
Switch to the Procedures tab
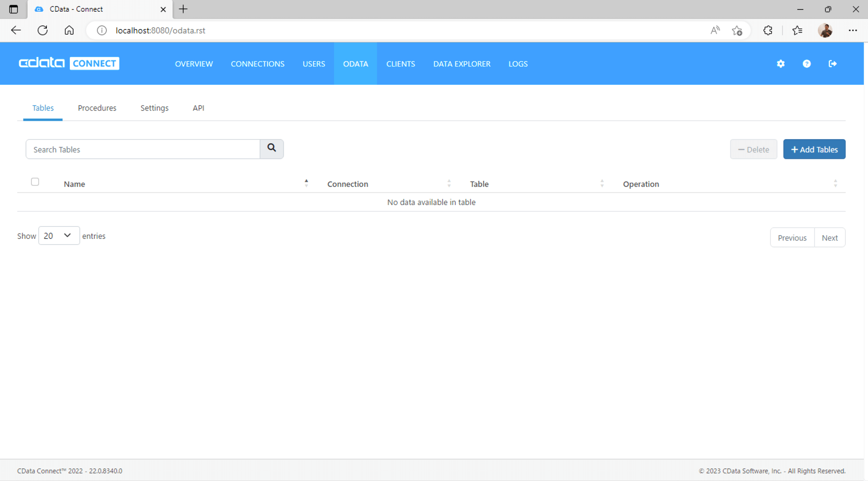coord(97,108)
